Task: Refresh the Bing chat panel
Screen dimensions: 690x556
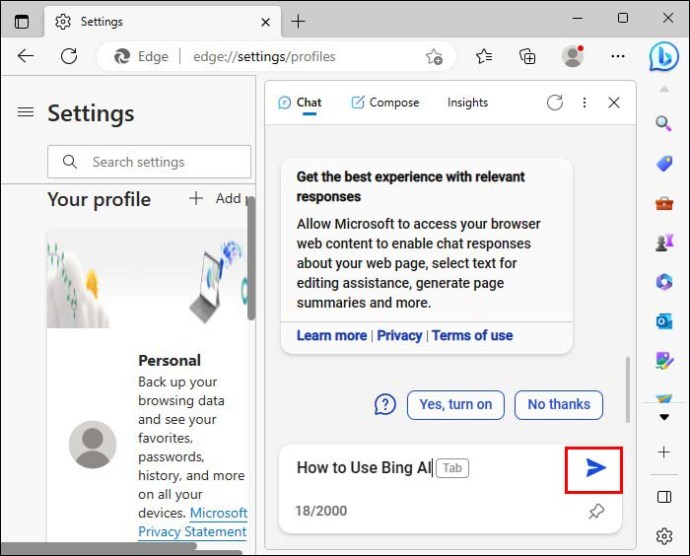Action: click(554, 103)
